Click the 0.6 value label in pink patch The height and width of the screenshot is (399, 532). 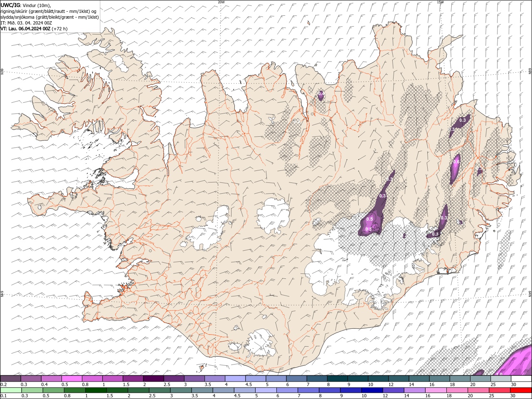[456, 162]
